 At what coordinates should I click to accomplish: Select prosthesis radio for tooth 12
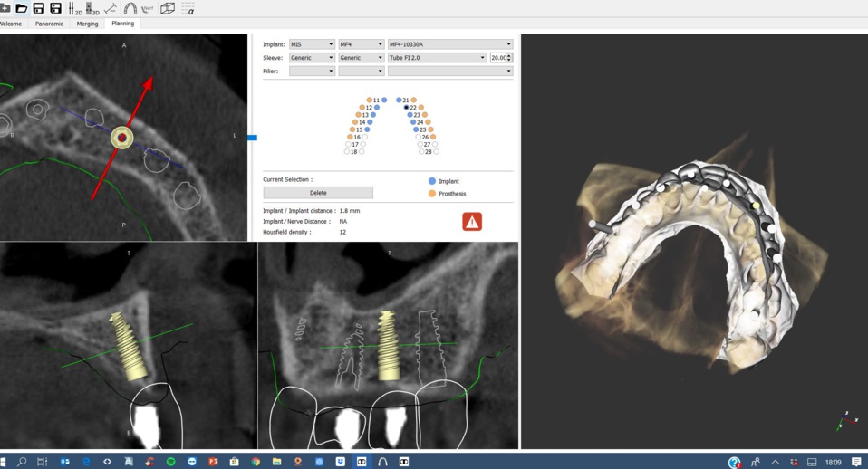[x=362, y=108]
